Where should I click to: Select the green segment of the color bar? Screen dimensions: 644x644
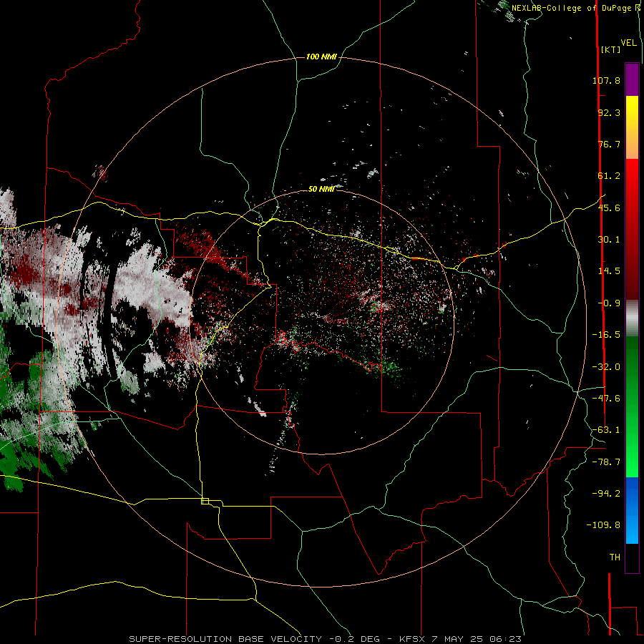632,406
